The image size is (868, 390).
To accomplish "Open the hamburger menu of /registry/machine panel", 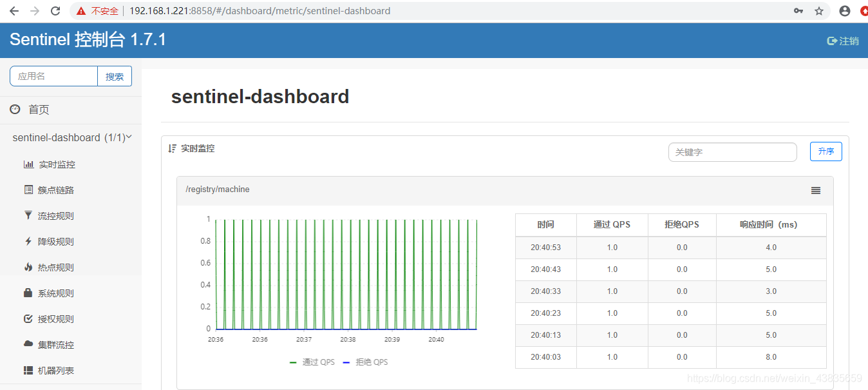I will 816,190.
